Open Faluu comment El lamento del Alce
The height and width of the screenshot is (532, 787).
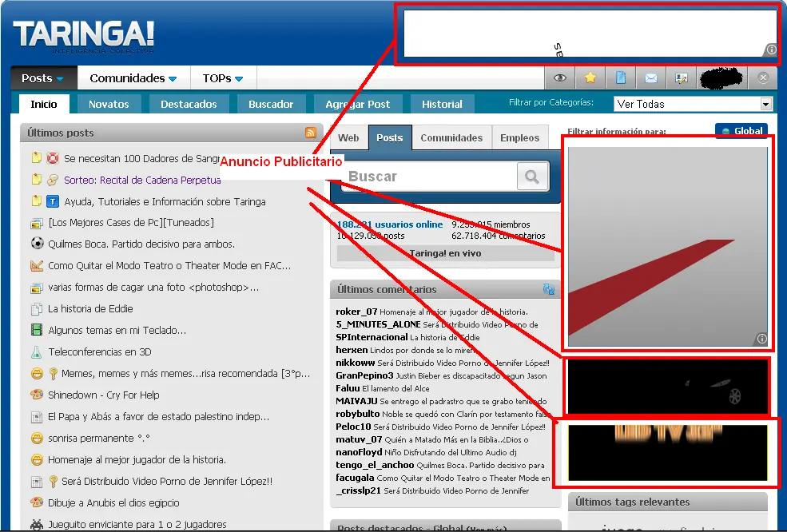pos(383,388)
